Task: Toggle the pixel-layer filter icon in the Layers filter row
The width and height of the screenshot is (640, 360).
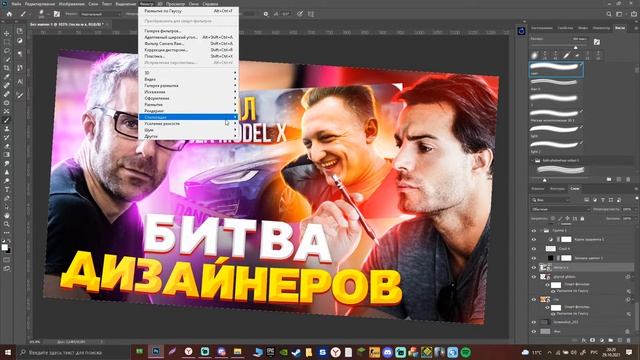Action: click(x=587, y=200)
